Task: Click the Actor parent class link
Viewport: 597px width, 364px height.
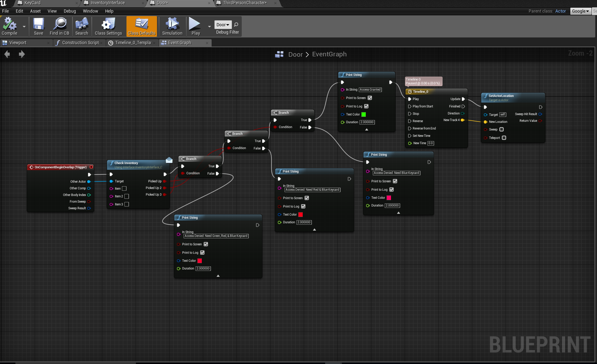Action: pos(561,11)
